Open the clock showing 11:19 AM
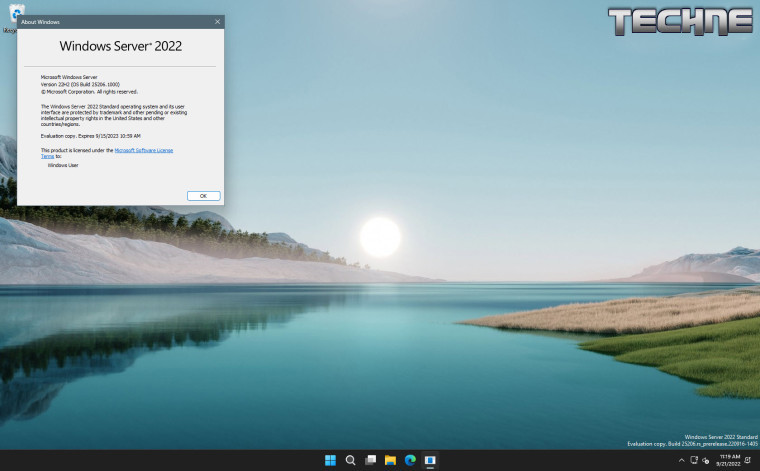This screenshot has width=760, height=471. [728, 460]
